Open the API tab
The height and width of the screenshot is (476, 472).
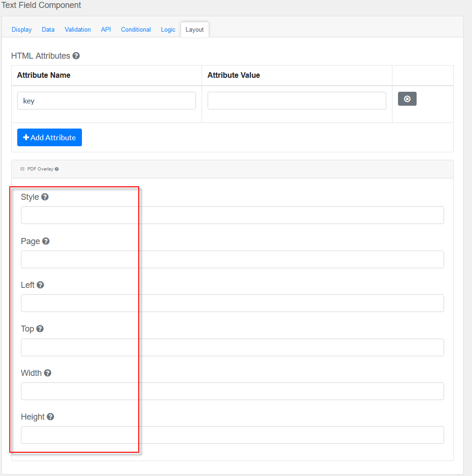(106, 29)
